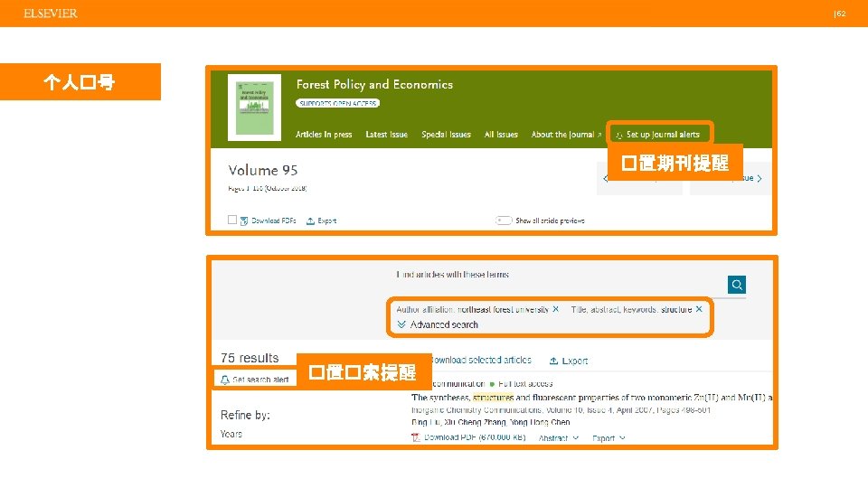Click the Supports Open Access badge

337,103
